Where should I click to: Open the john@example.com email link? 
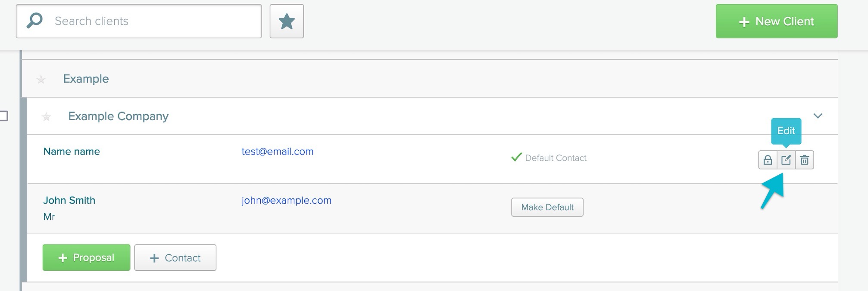[287, 200]
